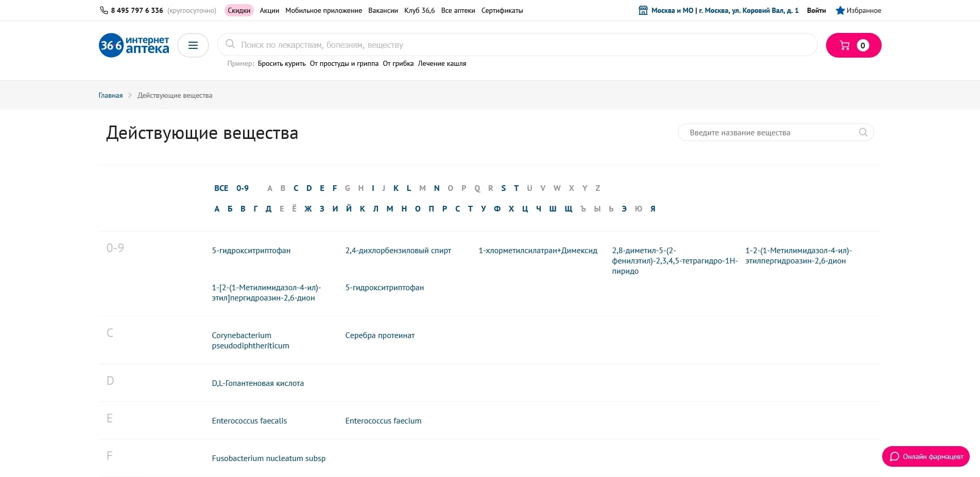This screenshot has height=477, width=980.
Task: Click the 36.6 internet pharmacy logo
Action: click(x=134, y=45)
